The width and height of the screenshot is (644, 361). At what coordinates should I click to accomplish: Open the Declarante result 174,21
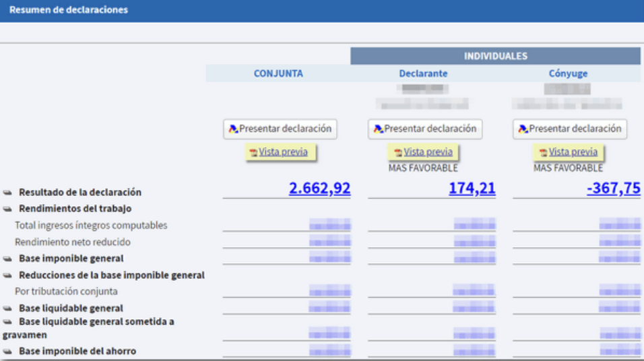pos(472,189)
